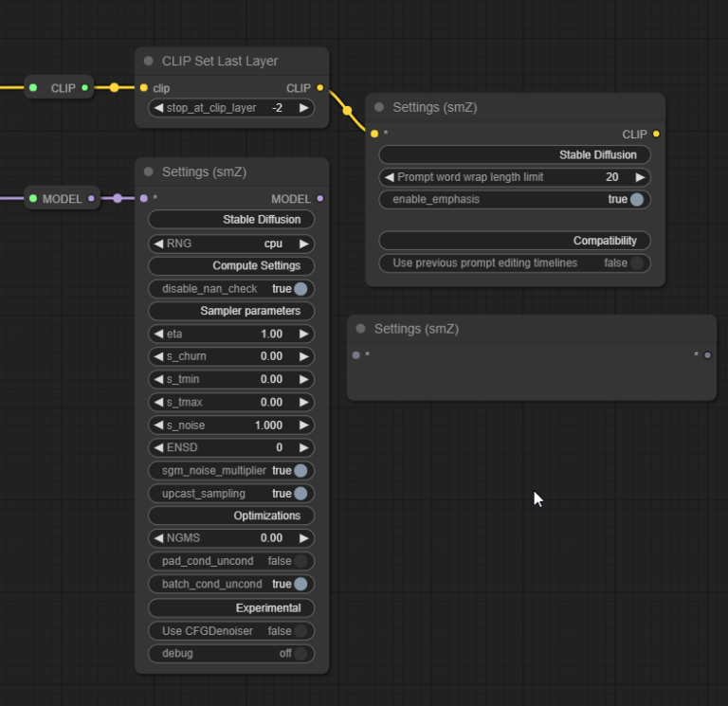Click the yellow CLIP output port on right Settings node
This screenshot has height=706, width=728.
pyautogui.click(x=656, y=135)
